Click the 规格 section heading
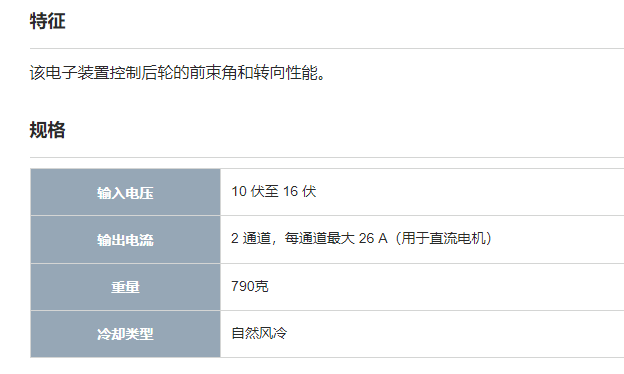624x374 pixels. [x=47, y=130]
